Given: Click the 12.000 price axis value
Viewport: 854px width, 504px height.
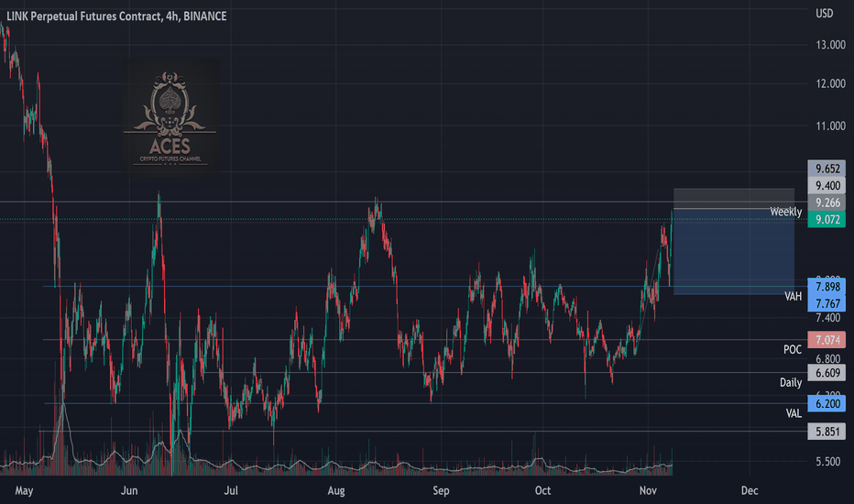Looking at the screenshot, I should tap(830, 83).
